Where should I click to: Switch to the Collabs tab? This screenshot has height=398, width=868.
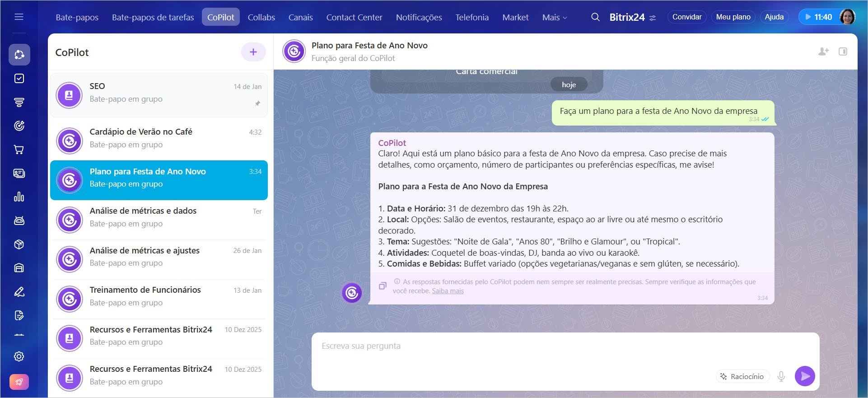(261, 17)
